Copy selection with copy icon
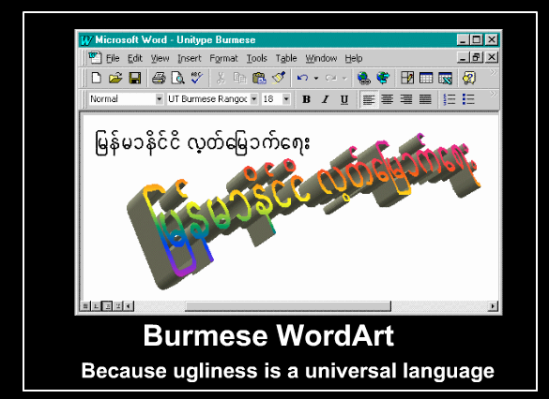 coord(240,78)
